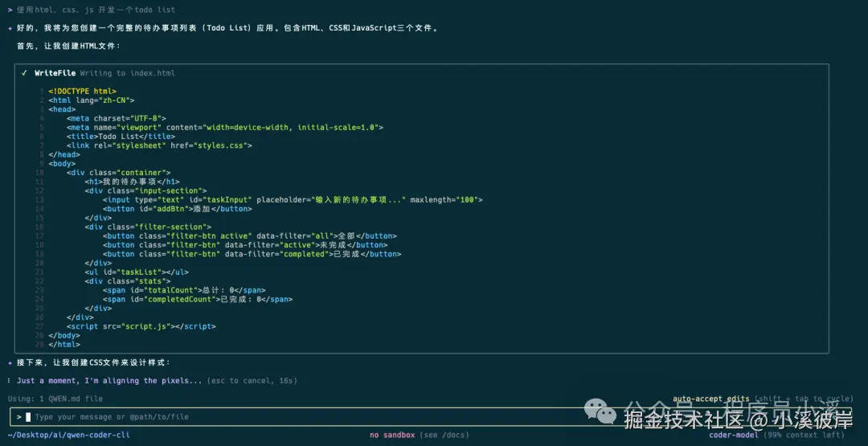Click the green checkmark beside WriteFile
The width and height of the screenshot is (868, 446).
tap(24, 73)
